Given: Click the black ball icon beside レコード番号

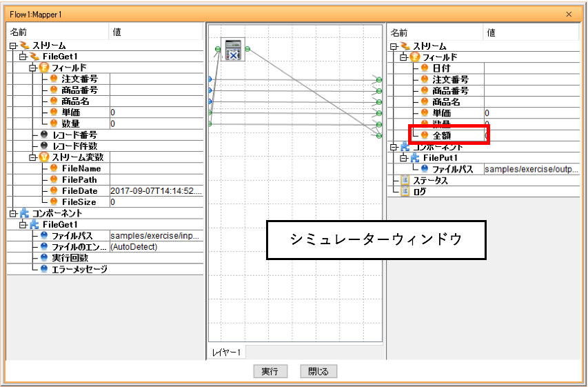Looking at the screenshot, I should coord(44,135).
